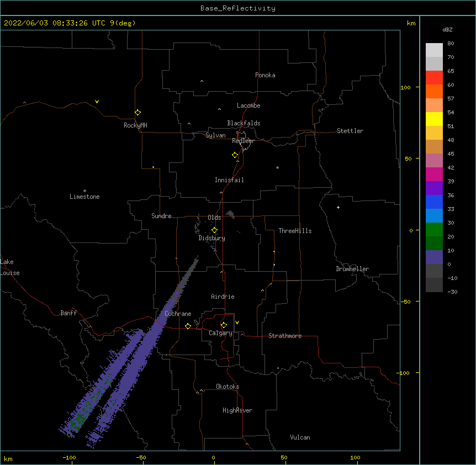
Task: Click the asterisk marker above Limestone
Action: [84, 191]
